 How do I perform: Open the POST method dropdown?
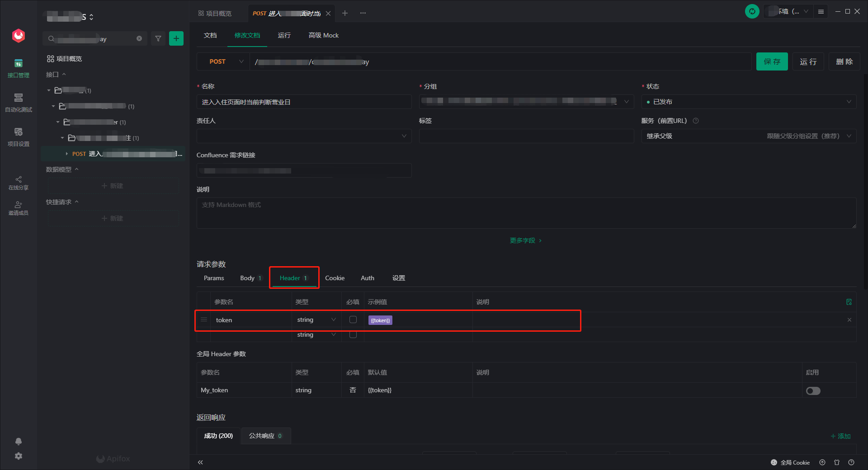[x=223, y=61]
